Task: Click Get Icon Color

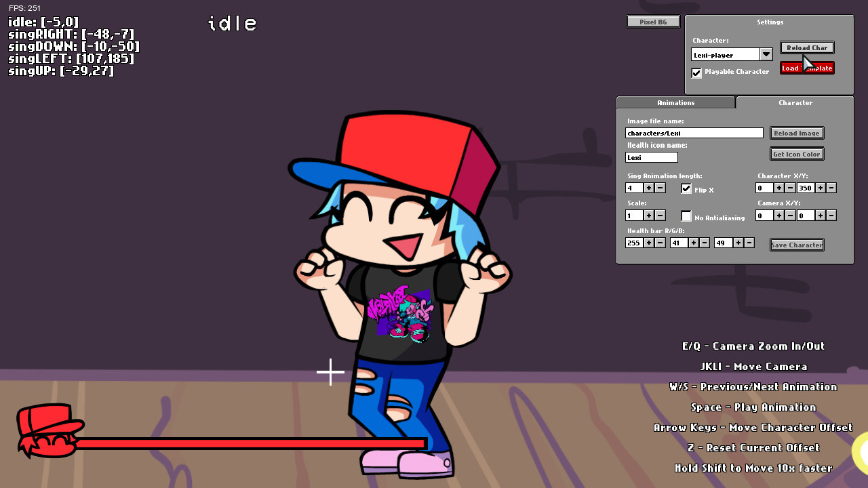Action: pyautogui.click(x=796, y=154)
